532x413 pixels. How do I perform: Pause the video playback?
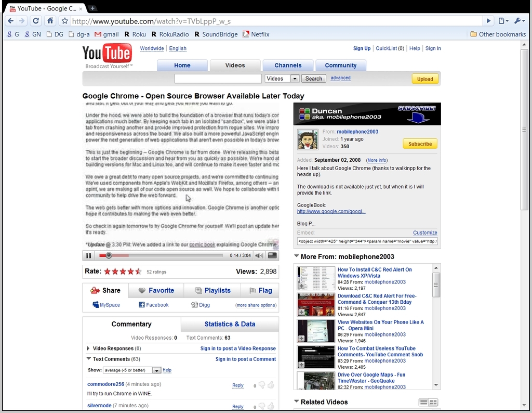[88, 255]
